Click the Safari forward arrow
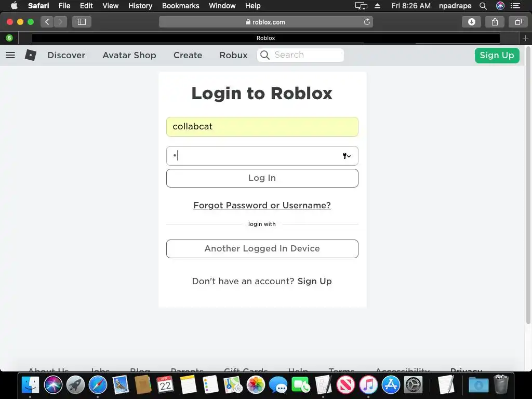Viewport: 532px width, 399px height. pos(60,22)
